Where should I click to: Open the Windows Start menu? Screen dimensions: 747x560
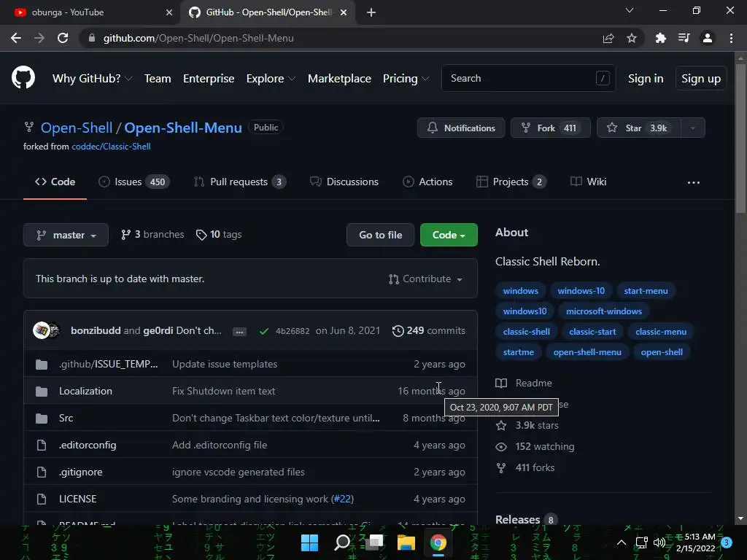[x=309, y=542]
